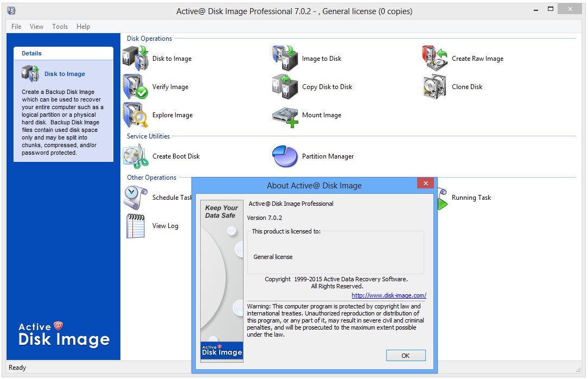Open the www.disk-image.com link

pyautogui.click(x=389, y=295)
